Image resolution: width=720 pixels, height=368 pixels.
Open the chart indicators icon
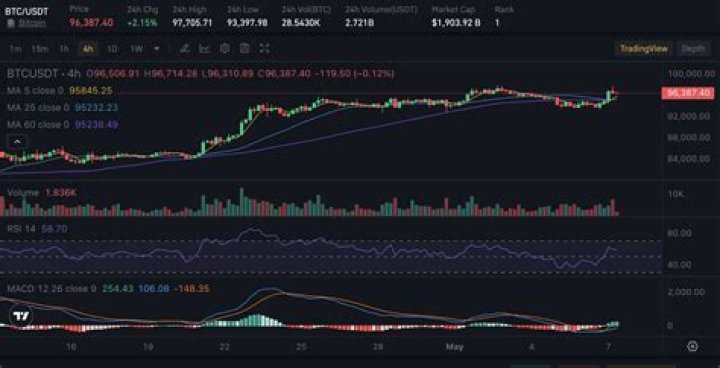tap(204, 48)
